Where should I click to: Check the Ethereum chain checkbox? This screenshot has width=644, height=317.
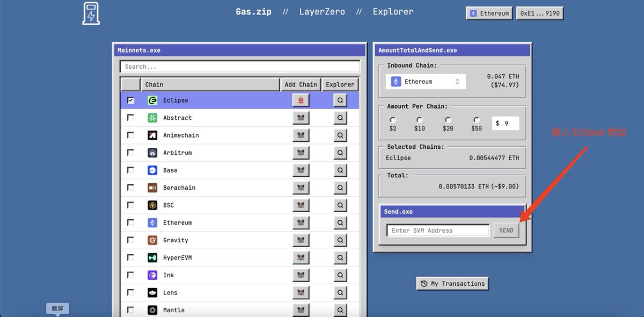(x=130, y=222)
